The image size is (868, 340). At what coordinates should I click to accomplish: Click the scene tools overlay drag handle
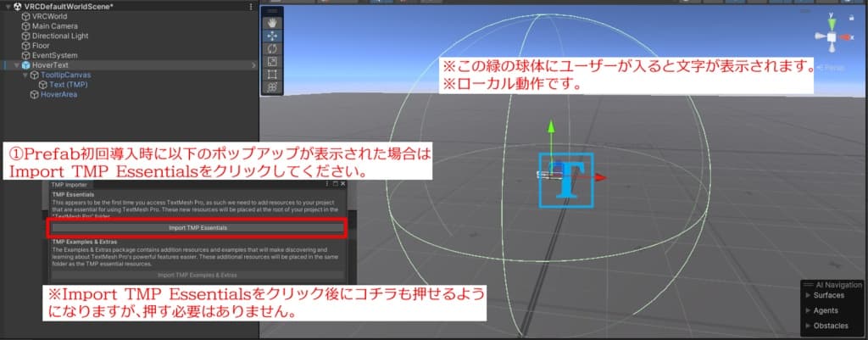click(272, 11)
